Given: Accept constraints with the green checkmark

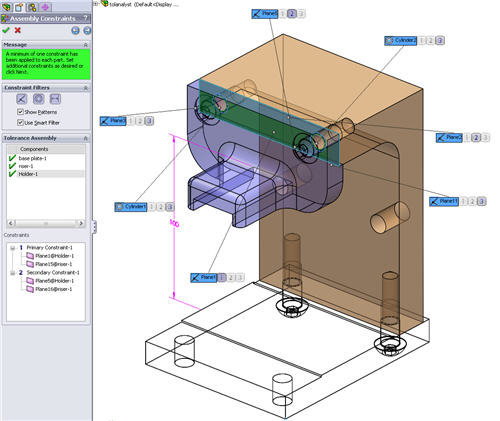Looking at the screenshot, I should click(6, 30).
